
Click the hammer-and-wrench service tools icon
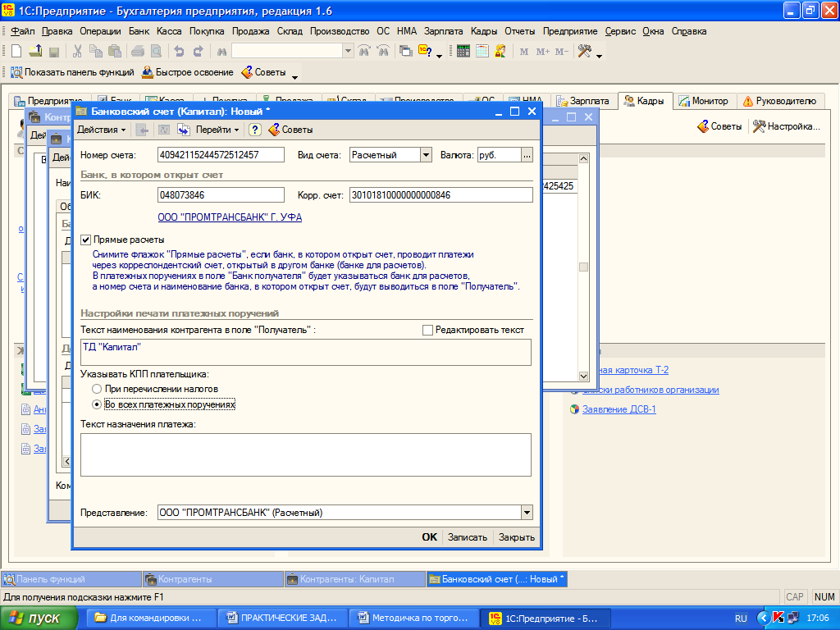pyautogui.click(x=584, y=52)
